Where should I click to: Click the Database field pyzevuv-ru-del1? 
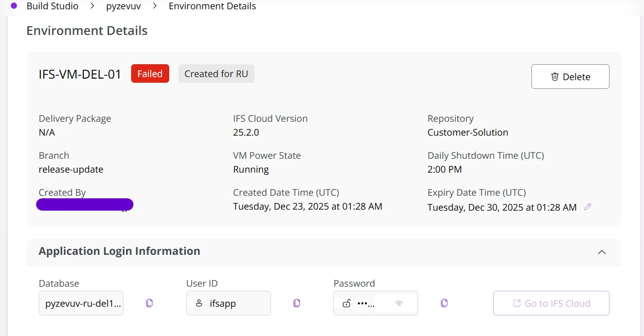pyautogui.click(x=81, y=303)
